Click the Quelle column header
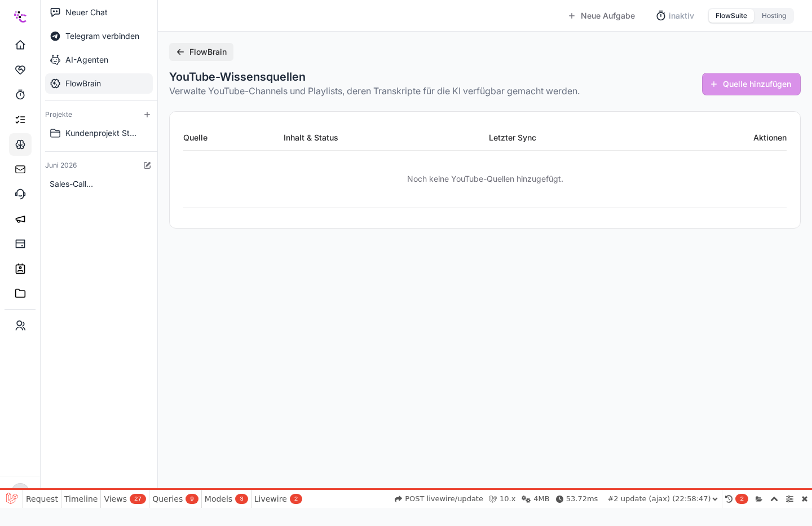 (195, 138)
